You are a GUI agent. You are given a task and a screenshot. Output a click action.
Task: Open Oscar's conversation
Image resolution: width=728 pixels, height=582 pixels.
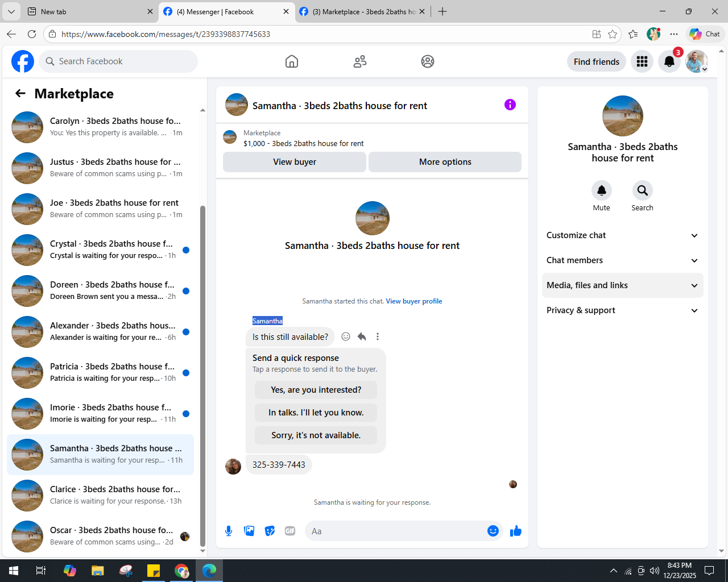(x=100, y=537)
